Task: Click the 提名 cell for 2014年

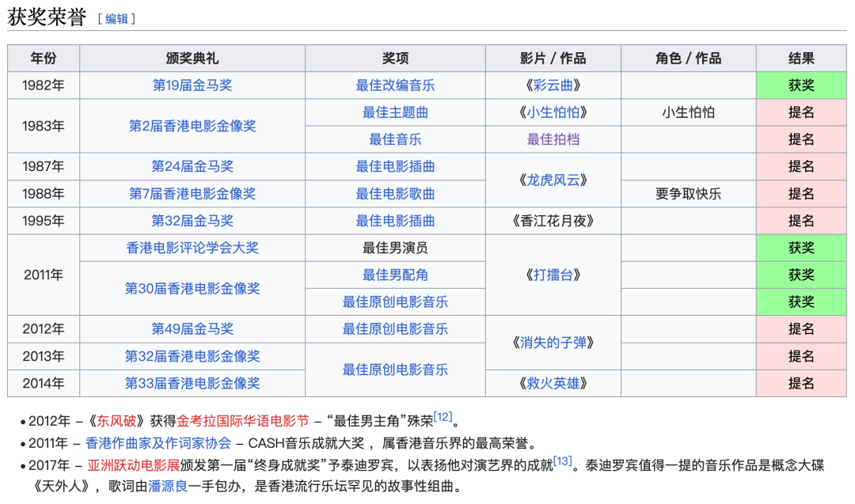Action: tap(801, 383)
